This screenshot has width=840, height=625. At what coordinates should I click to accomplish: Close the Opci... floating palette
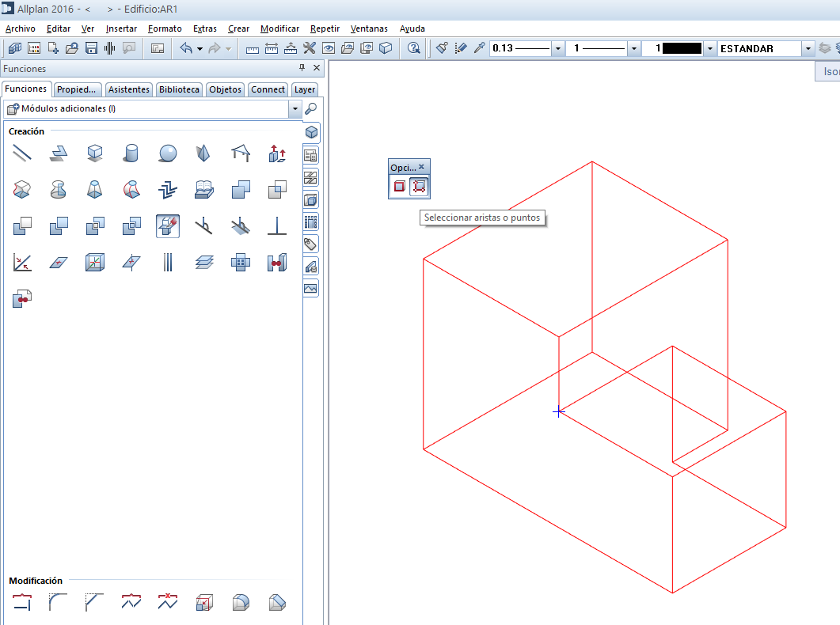click(421, 167)
